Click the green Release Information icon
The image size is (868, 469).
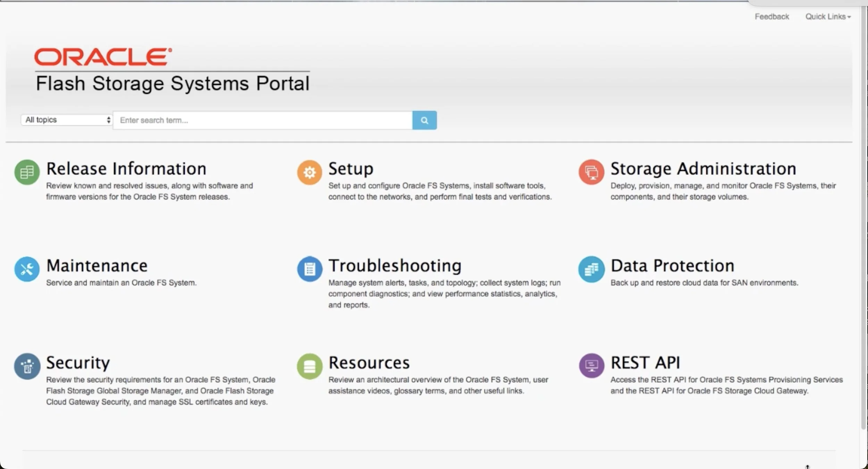[x=27, y=172]
